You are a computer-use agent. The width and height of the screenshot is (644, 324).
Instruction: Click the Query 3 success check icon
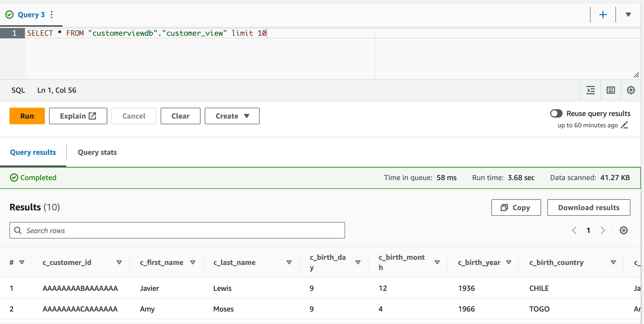(9, 15)
